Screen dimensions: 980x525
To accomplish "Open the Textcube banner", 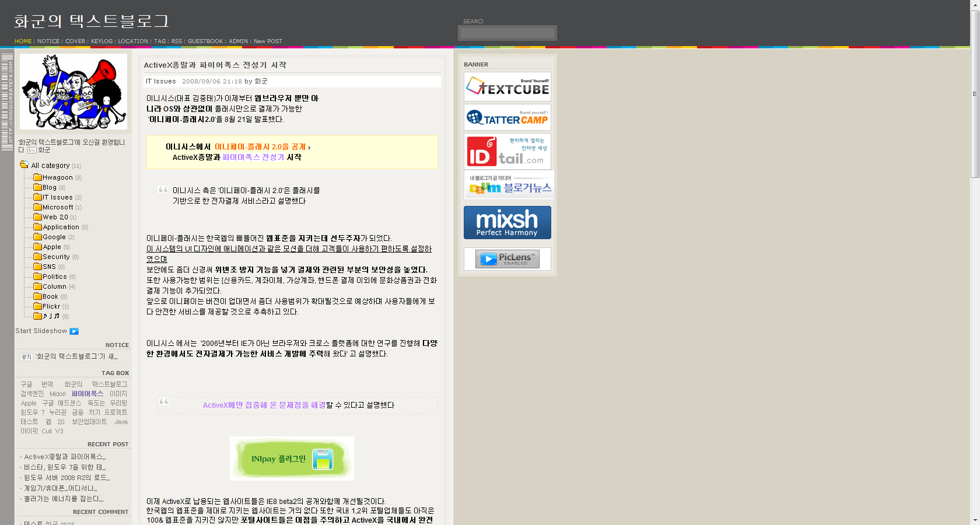I will coord(508,87).
